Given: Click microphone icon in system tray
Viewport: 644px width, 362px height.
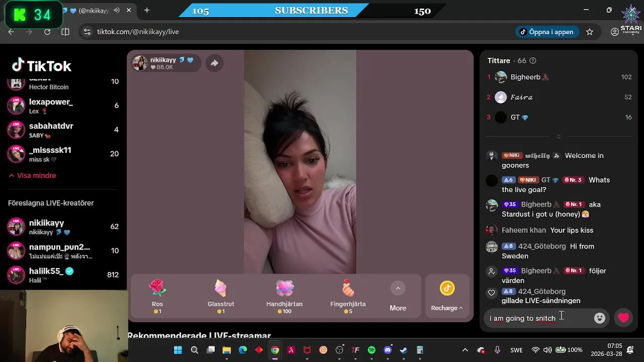Looking at the screenshot, I should pyautogui.click(x=497, y=350).
